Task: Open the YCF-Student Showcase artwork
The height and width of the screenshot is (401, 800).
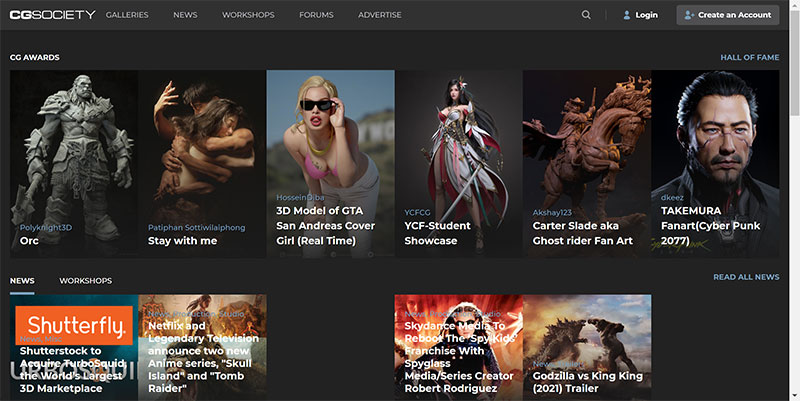Action: pyautogui.click(x=458, y=160)
